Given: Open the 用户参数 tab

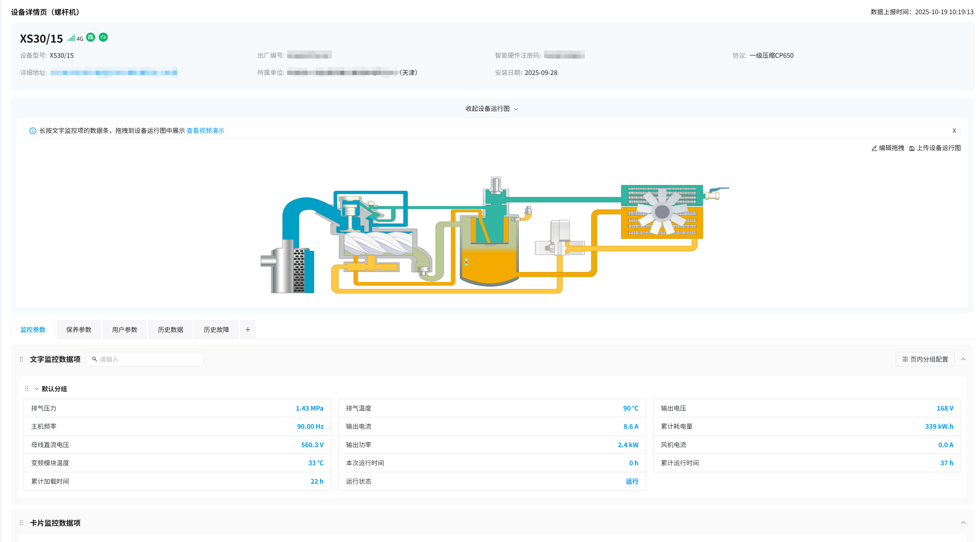Looking at the screenshot, I should point(124,330).
